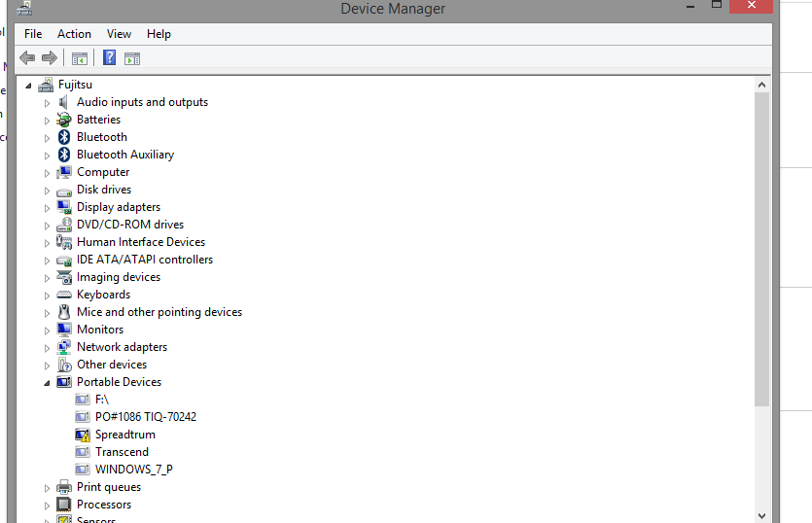
Task: Open the File menu
Action: tap(33, 34)
